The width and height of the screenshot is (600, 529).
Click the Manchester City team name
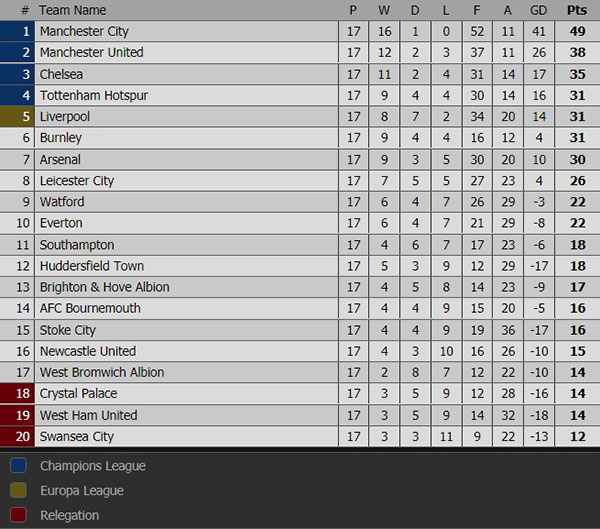pos(84,32)
